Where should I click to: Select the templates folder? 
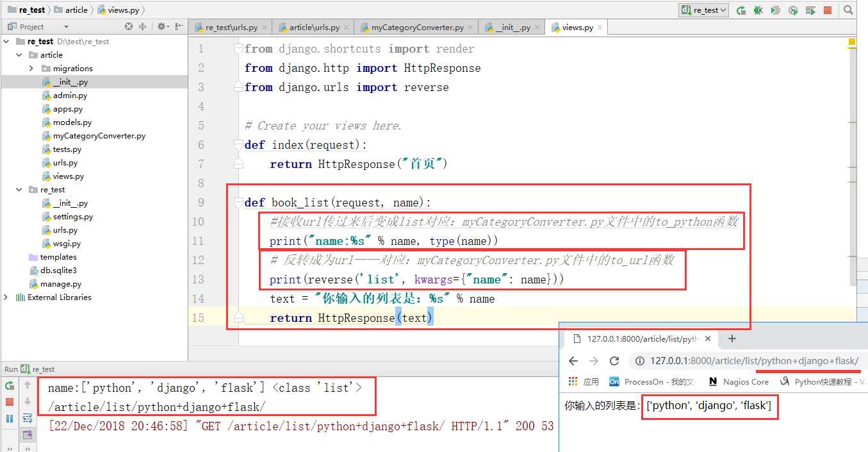(x=53, y=256)
